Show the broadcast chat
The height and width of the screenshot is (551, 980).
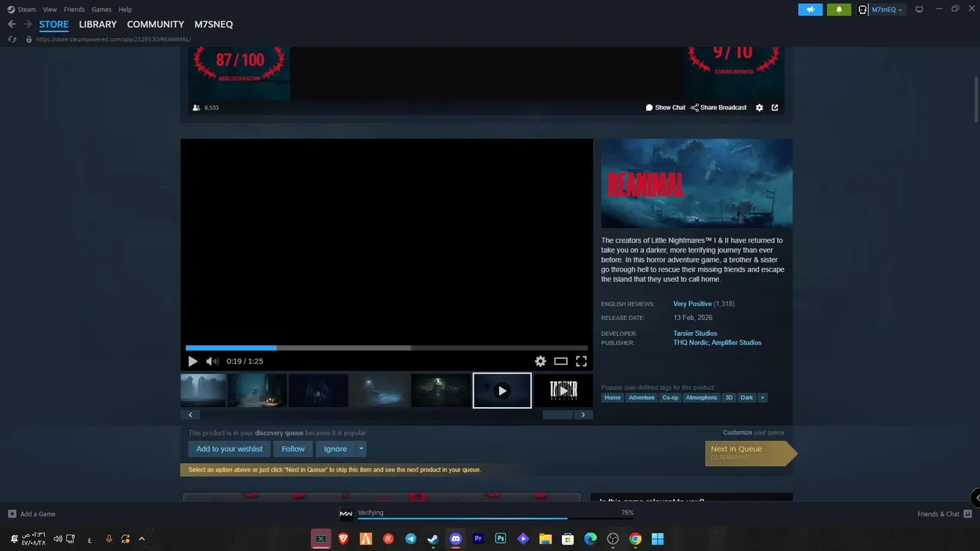tap(665, 108)
